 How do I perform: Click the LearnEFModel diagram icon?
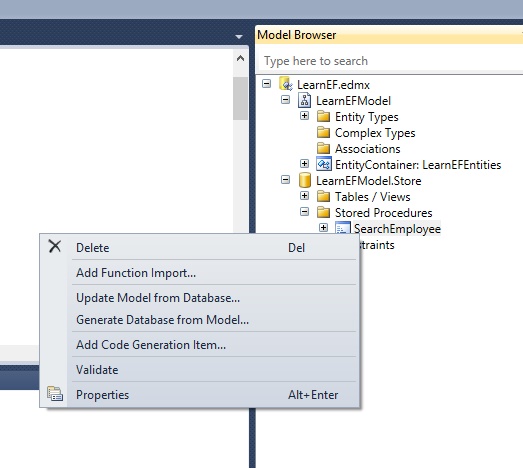(304, 100)
